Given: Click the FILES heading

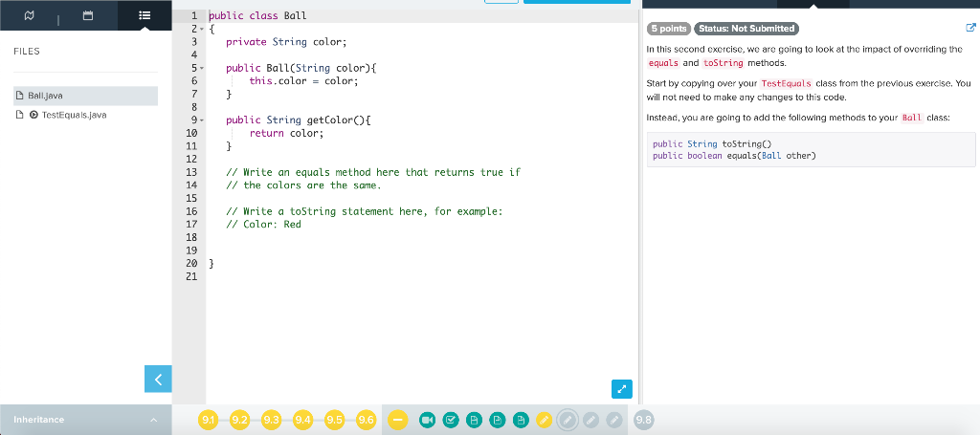Looking at the screenshot, I should pos(27,52).
